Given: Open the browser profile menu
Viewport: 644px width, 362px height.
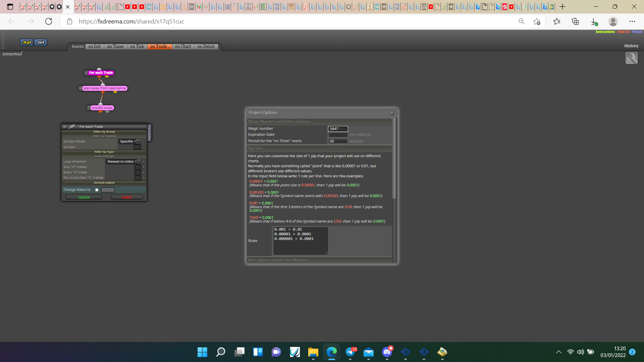Looking at the screenshot, I should 613,21.
